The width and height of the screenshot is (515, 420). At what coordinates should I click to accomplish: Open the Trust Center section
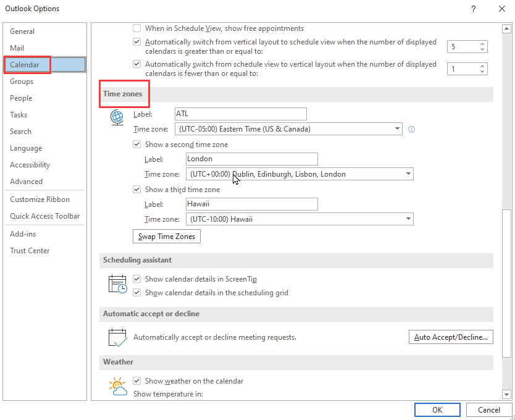click(29, 250)
